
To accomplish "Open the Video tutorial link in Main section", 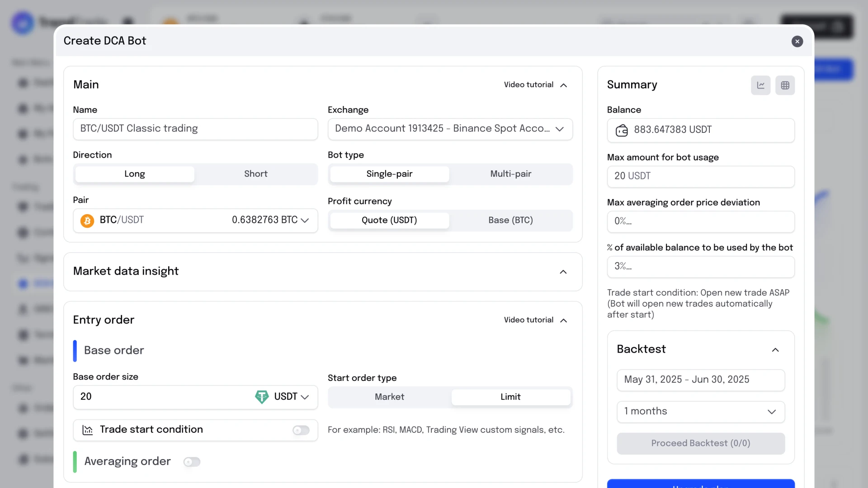I will [528, 84].
